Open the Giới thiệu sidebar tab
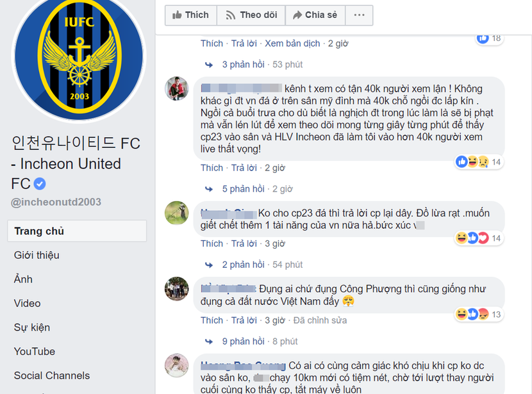The height and width of the screenshot is (394, 532). 37,255
